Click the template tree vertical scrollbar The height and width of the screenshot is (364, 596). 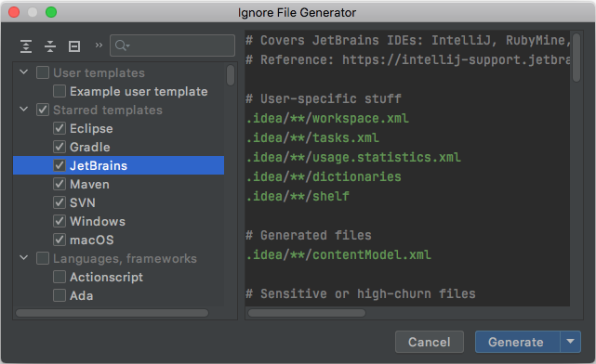pyautogui.click(x=231, y=75)
